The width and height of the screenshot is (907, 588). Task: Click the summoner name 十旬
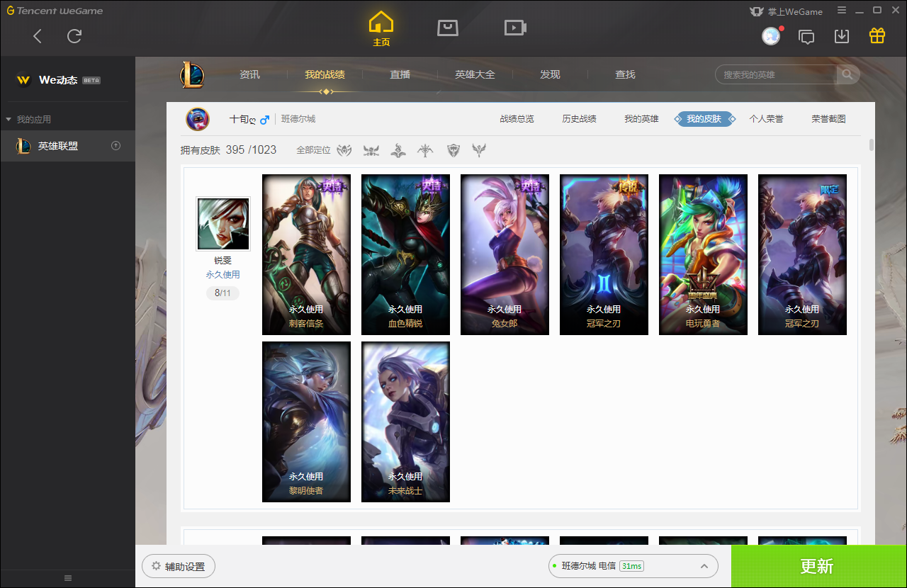tap(242, 119)
